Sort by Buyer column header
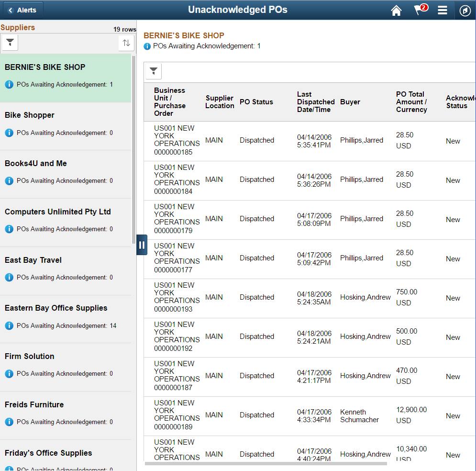The image size is (476, 471). 350,102
